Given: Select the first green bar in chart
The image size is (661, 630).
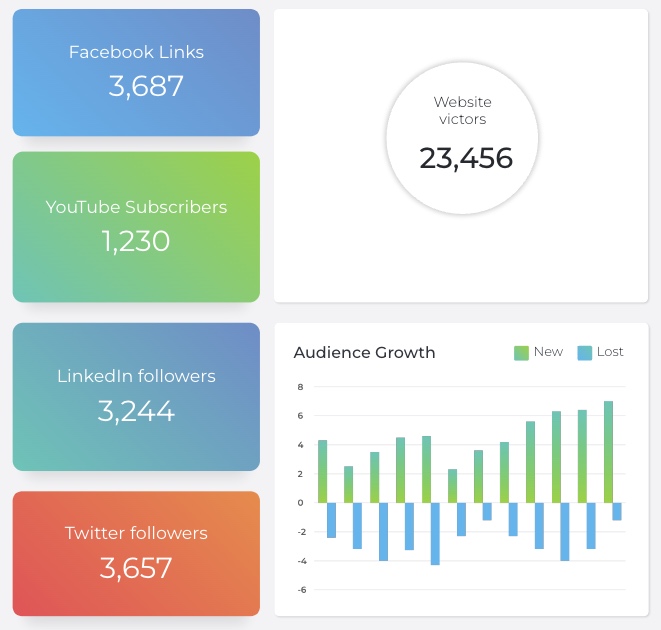Looking at the screenshot, I should click(323, 471).
